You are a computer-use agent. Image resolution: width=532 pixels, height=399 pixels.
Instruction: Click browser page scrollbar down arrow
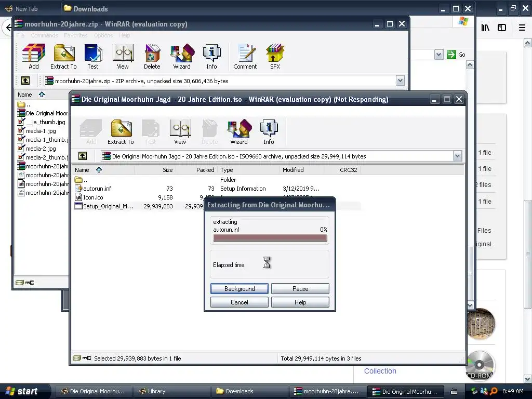pyautogui.click(x=527, y=379)
